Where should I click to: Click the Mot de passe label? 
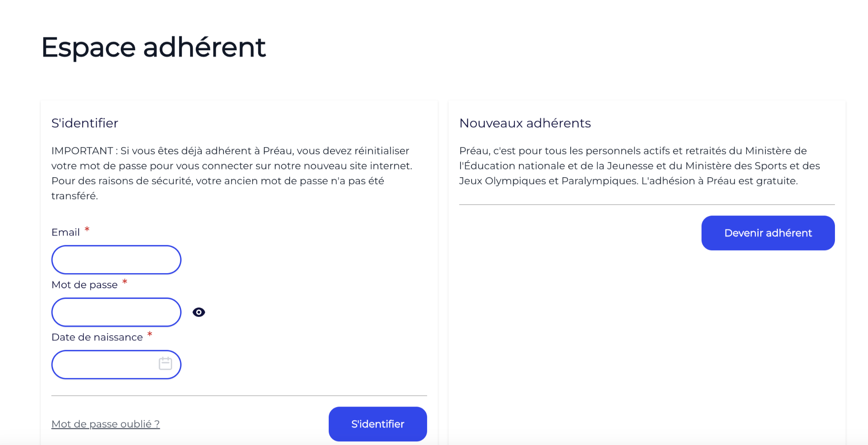point(84,285)
